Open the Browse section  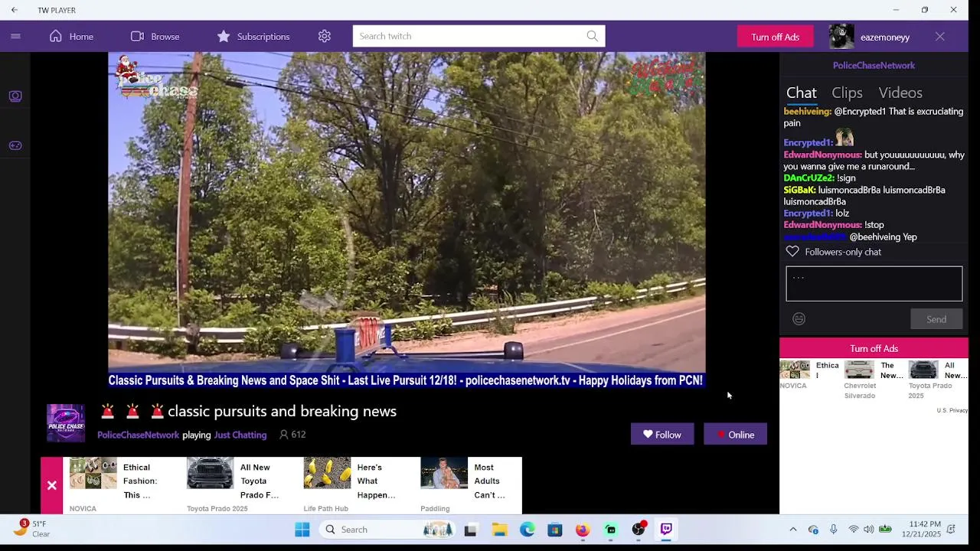(x=155, y=36)
